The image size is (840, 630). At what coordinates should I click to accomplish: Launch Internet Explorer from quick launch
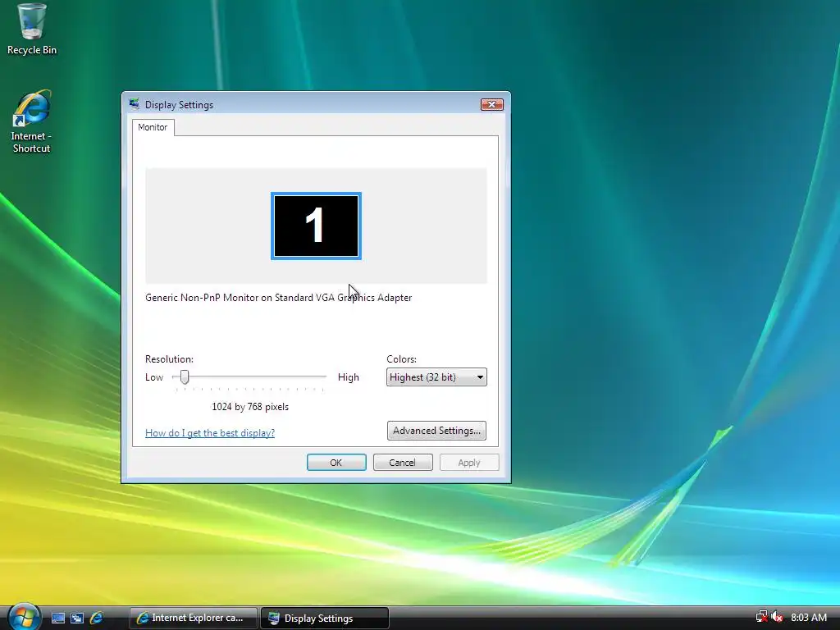pyautogui.click(x=97, y=618)
